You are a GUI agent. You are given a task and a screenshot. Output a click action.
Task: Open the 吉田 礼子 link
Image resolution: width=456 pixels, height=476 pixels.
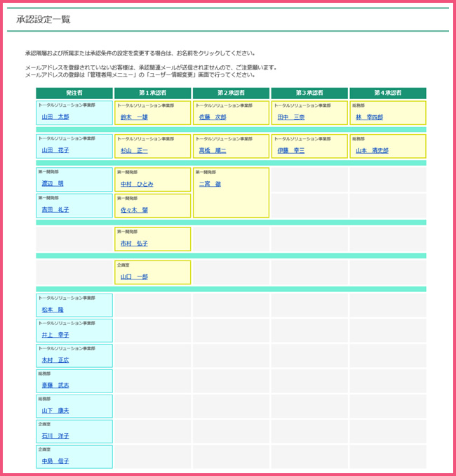55,210
